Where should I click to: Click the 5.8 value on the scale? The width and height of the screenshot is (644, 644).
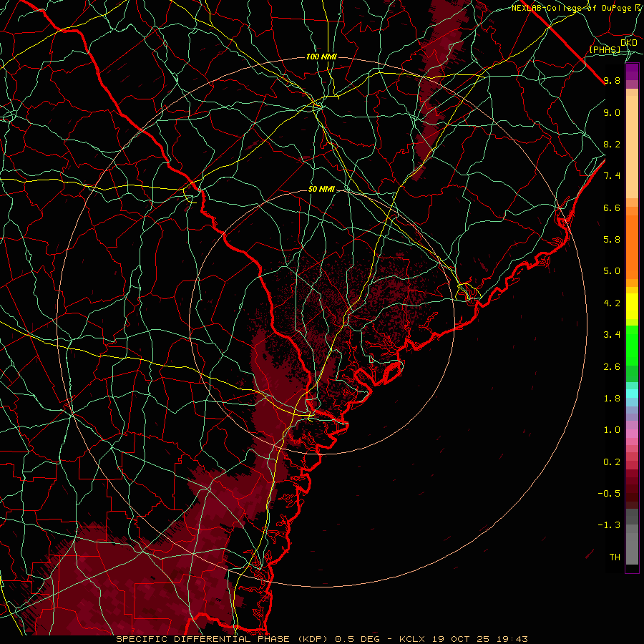point(612,240)
